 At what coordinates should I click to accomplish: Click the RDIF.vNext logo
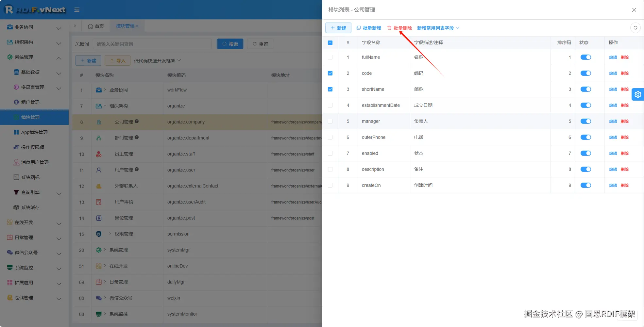click(x=35, y=10)
